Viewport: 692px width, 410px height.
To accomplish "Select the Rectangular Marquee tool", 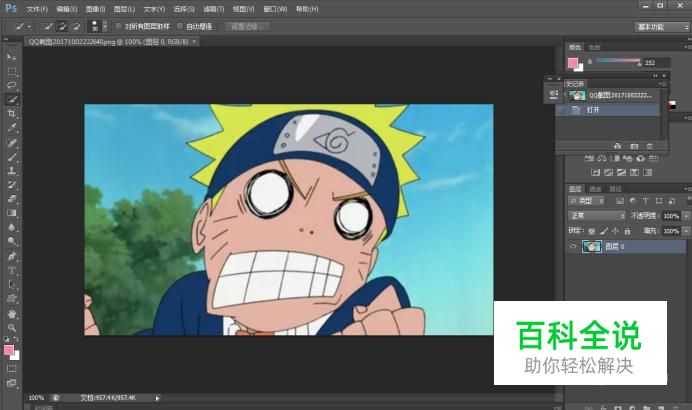I will 11,71.
